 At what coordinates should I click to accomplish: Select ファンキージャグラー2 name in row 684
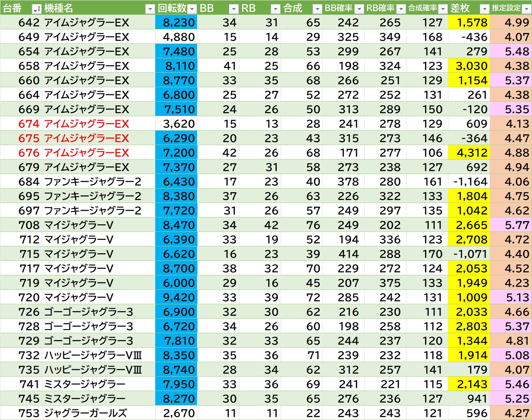click(x=99, y=182)
